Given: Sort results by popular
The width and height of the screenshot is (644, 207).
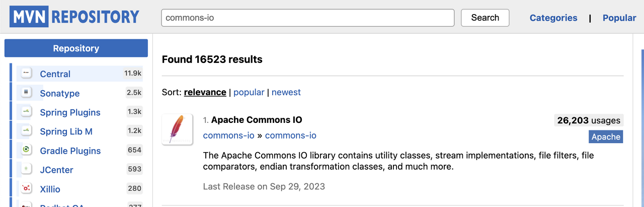Looking at the screenshot, I should pos(249,92).
